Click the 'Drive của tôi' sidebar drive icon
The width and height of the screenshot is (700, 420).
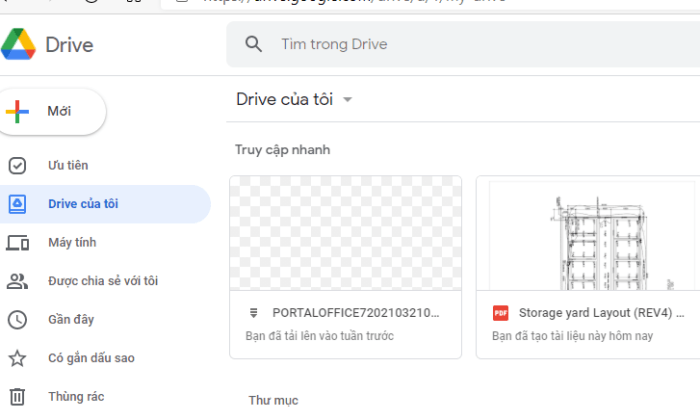point(17,204)
